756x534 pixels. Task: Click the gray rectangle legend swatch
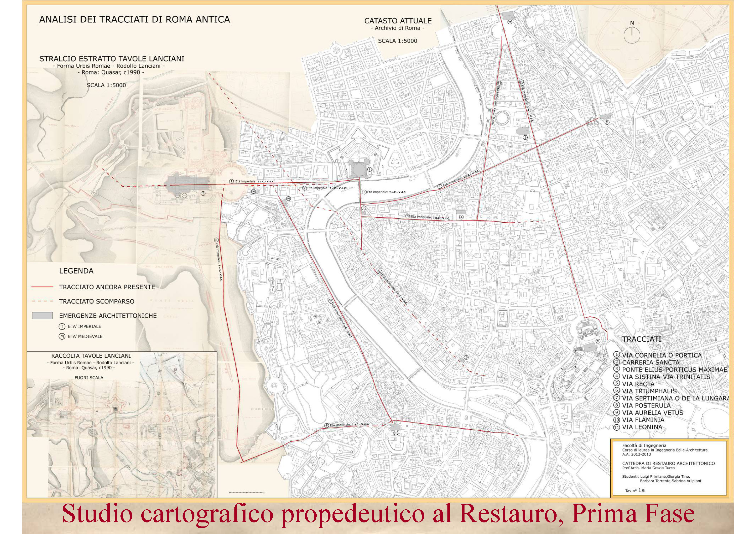pos(42,315)
